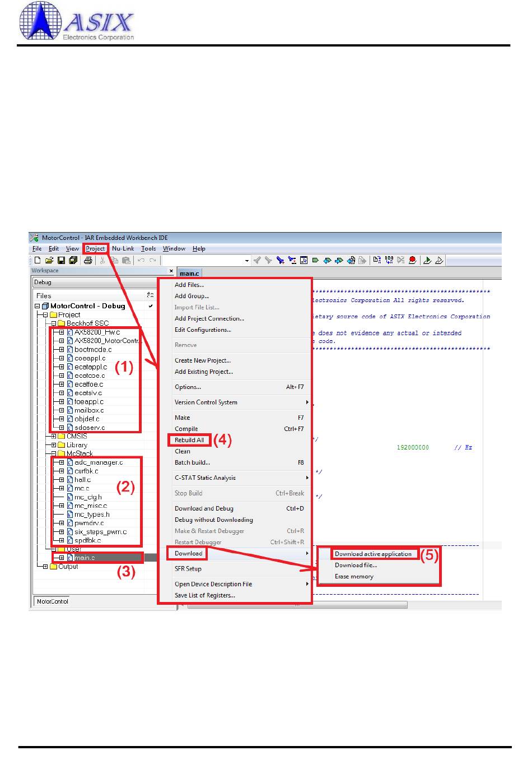The image size is (532, 783).
Task: Open the Nu-Link menu
Action: coord(123,248)
